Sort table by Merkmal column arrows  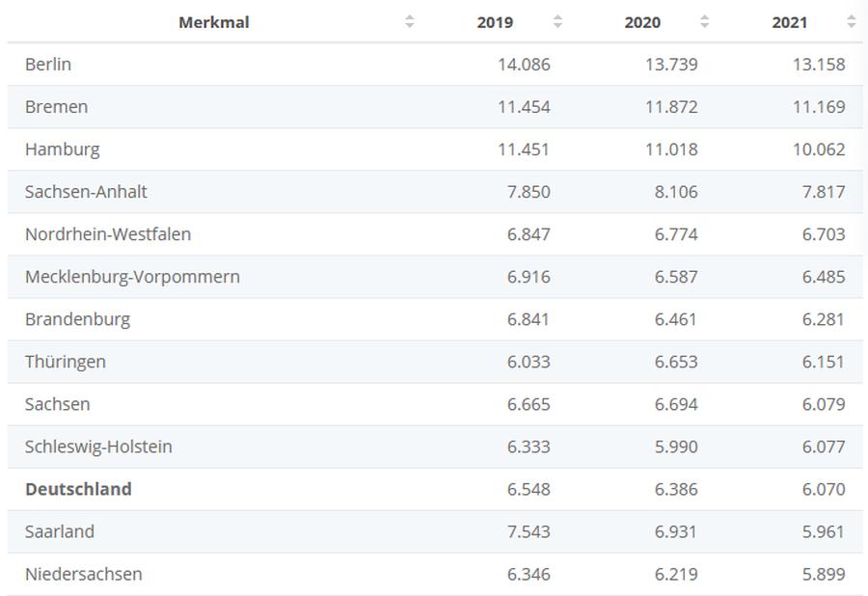[410, 21]
